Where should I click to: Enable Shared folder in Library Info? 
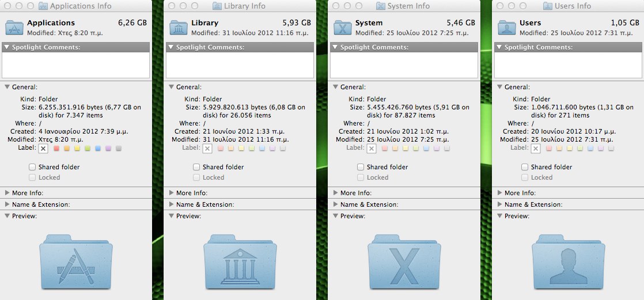pos(196,167)
